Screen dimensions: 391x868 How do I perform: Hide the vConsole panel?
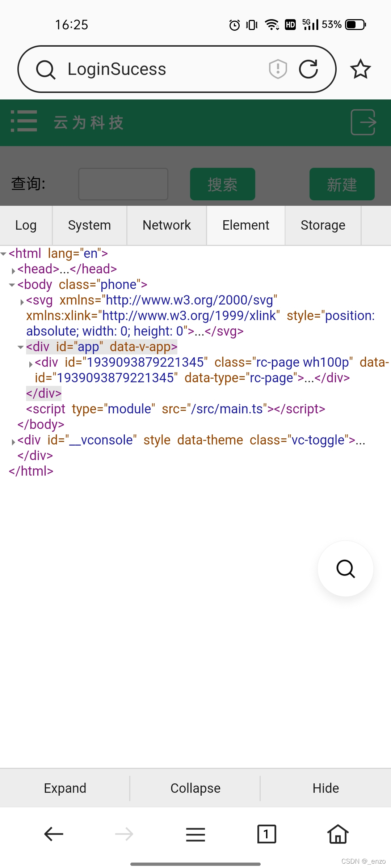point(326,788)
